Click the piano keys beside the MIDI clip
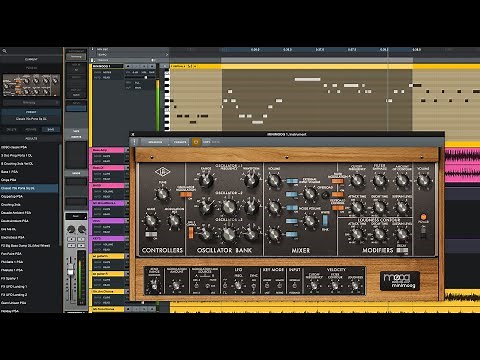Image resolution: width=480 pixels, height=360 pixels. click(x=167, y=100)
